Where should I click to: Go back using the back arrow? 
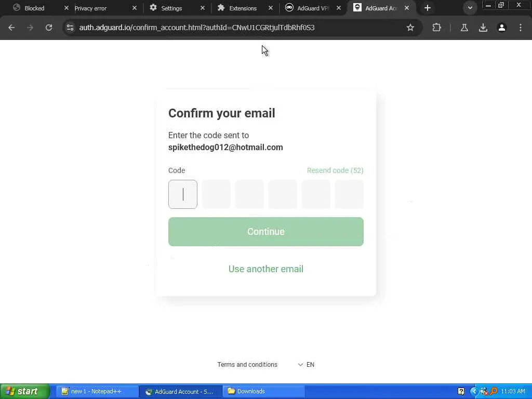11,28
